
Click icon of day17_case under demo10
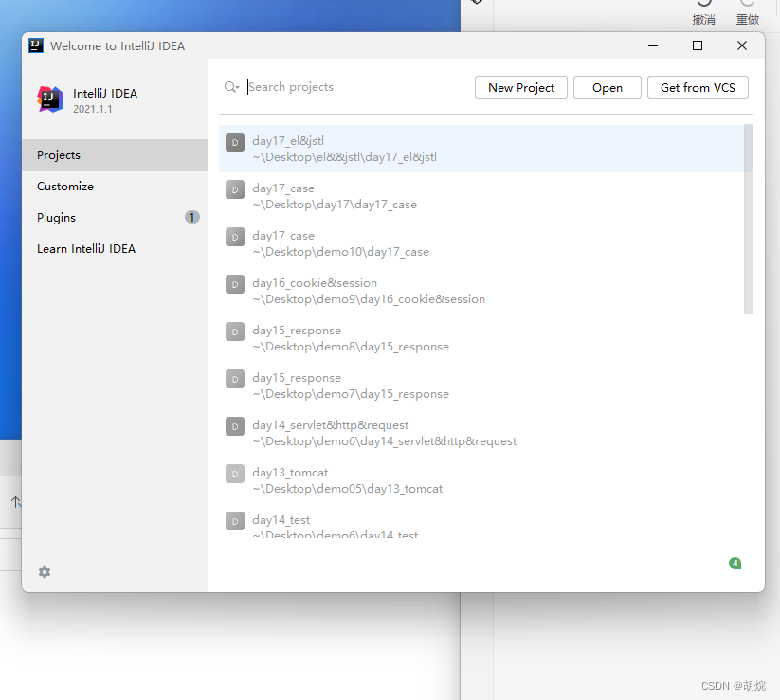[x=235, y=237]
